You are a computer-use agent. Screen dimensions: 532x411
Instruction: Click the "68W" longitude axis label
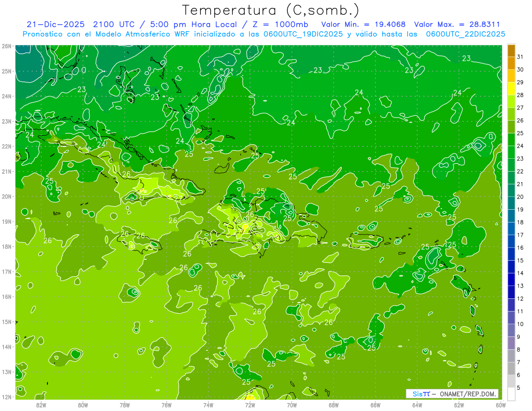334,405
